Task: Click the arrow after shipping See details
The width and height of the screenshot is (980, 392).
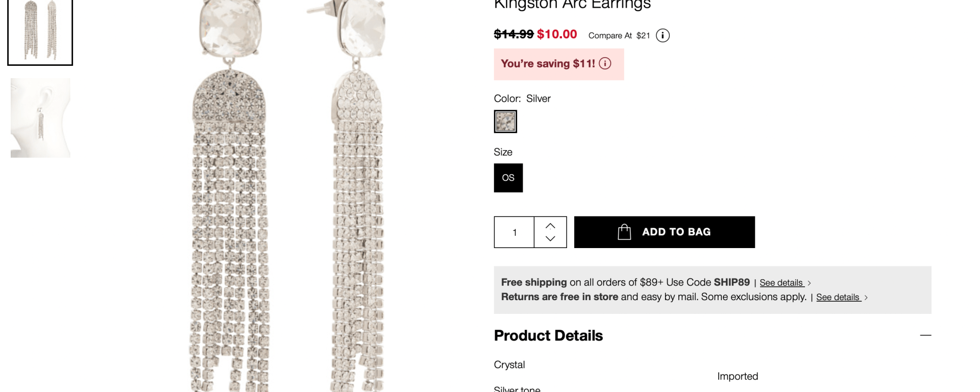Action: point(810,283)
